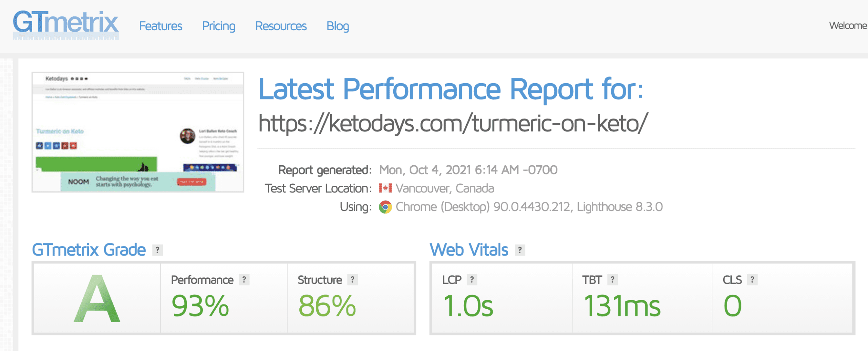Image resolution: width=868 pixels, height=351 pixels.
Task: Click the Performance question mark icon
Action: click(x=244, y=280)
